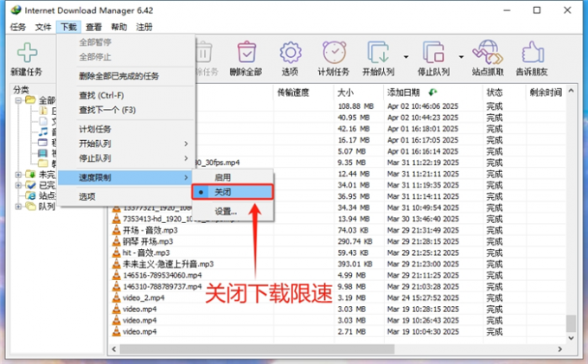The width and height of the screenshot is (588, 364).
Task: Click the IDM application icon in title bar
Action: click(16, 10)
